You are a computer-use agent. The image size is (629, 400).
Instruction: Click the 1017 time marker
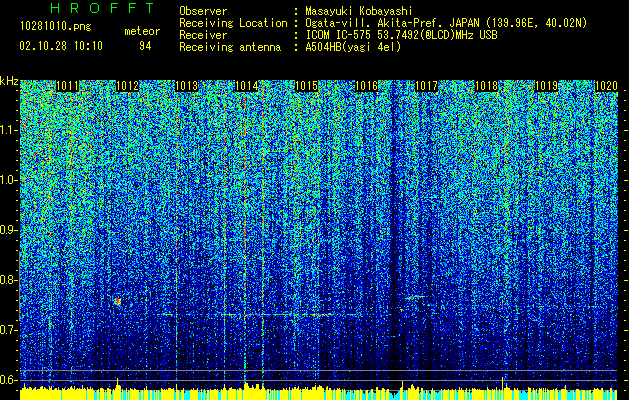[x=426, y=86]
